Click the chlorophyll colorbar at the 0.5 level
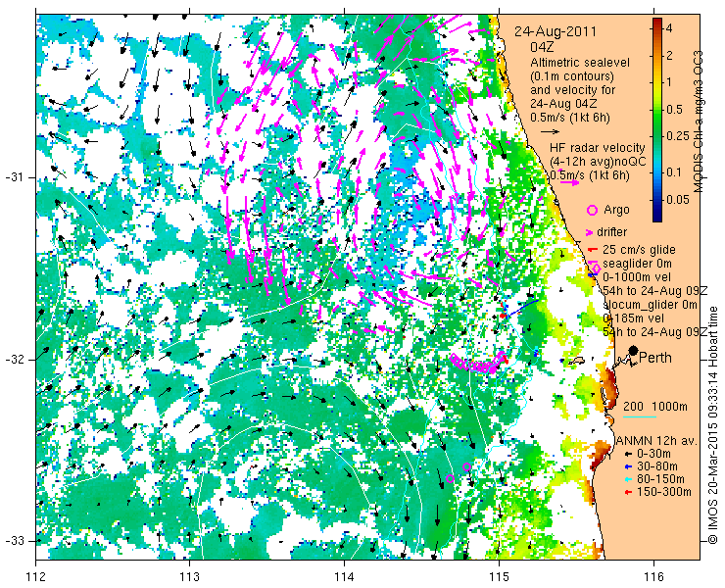 657,110
